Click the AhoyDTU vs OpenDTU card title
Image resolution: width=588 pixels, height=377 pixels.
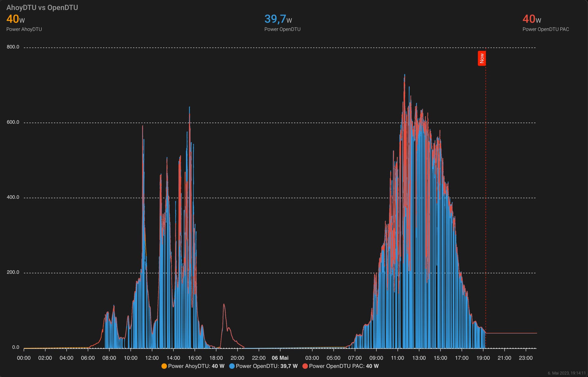coord(42,7)
